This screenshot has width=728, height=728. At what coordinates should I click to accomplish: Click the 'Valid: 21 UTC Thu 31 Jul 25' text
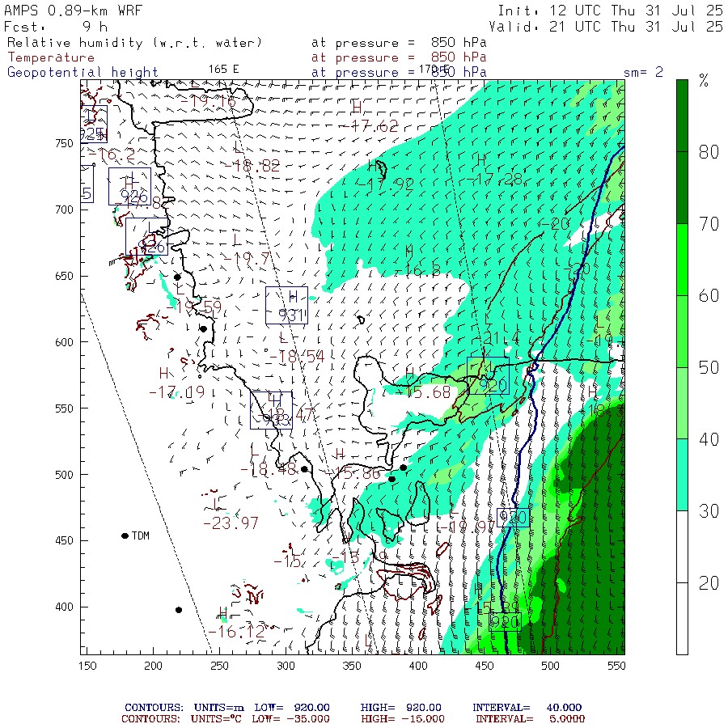coord(606,27)
